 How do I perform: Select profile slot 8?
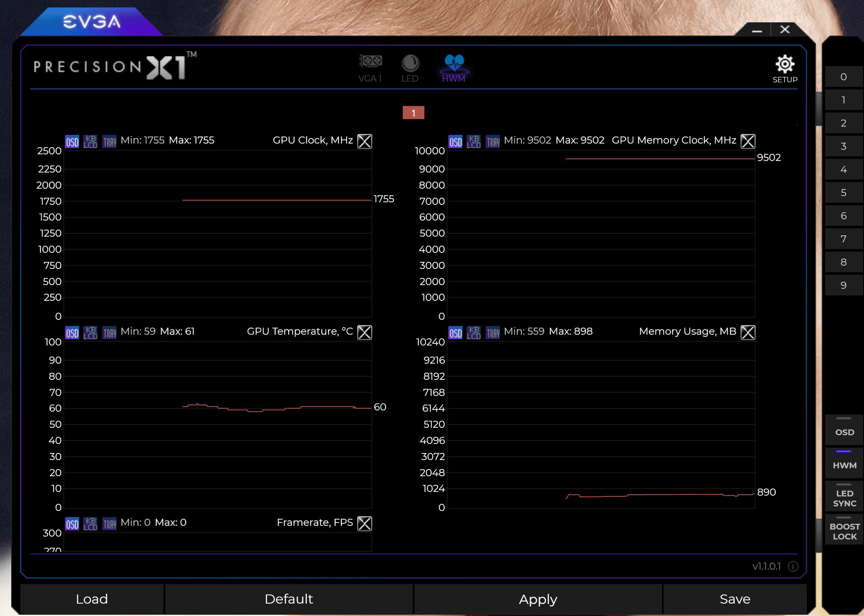843,262
